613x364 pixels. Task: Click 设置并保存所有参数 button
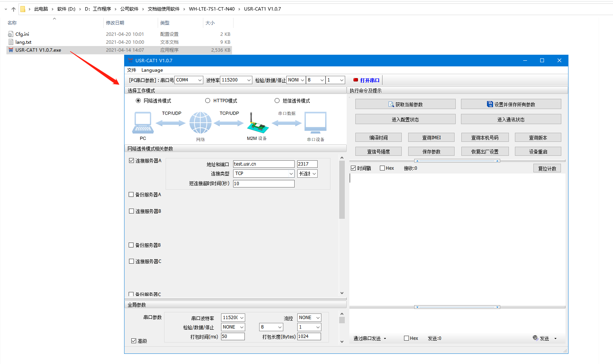(x=511, y=104)
